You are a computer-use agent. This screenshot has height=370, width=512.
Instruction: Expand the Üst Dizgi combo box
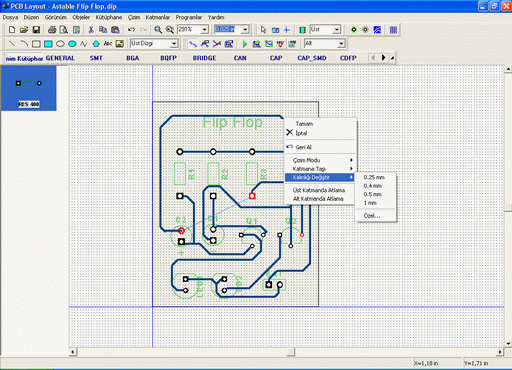pos(174,44)
